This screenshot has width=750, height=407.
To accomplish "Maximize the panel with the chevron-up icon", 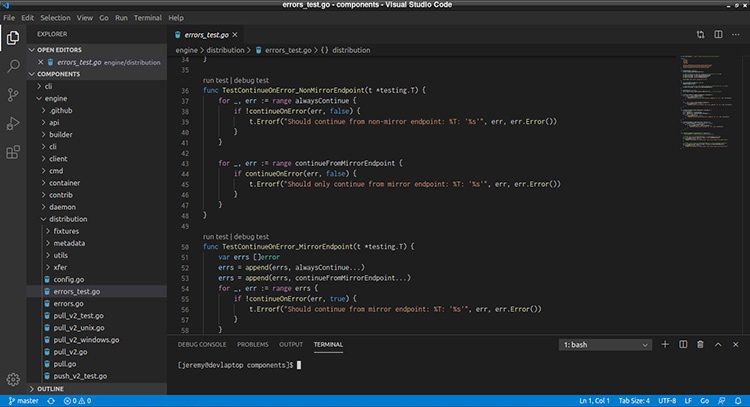I will click(718, 345).
